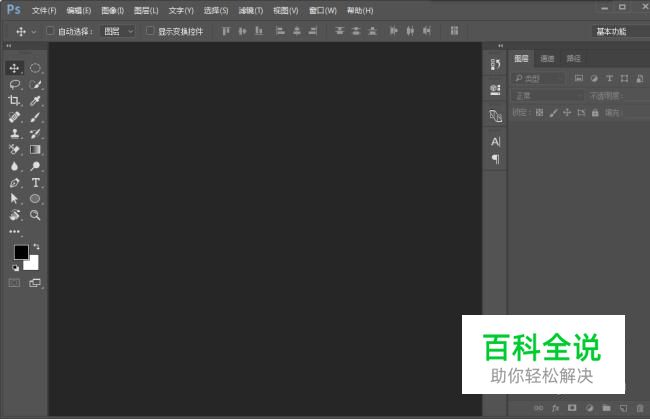This screenshot has height=419, width=650.
Task: Open the Character panel A icon
Action: tap(495, 142)
